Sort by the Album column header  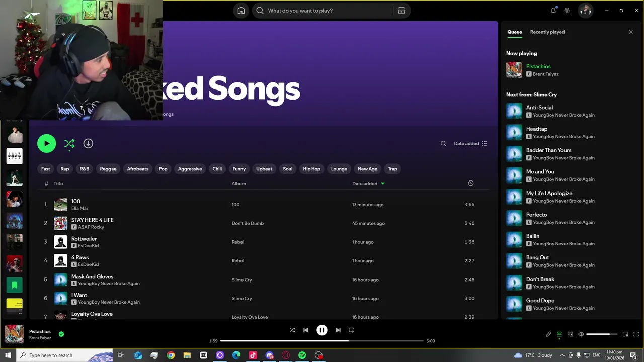click(238, 184)
